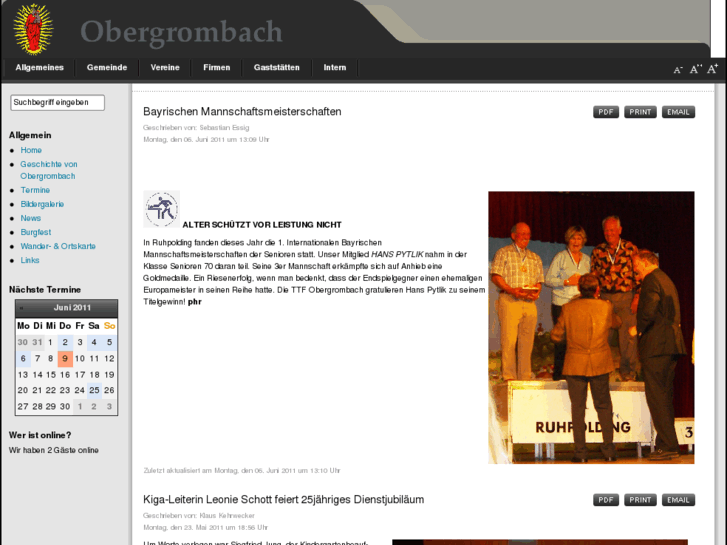Click the Obergrombach coat of arms logo

click(33, 29)
